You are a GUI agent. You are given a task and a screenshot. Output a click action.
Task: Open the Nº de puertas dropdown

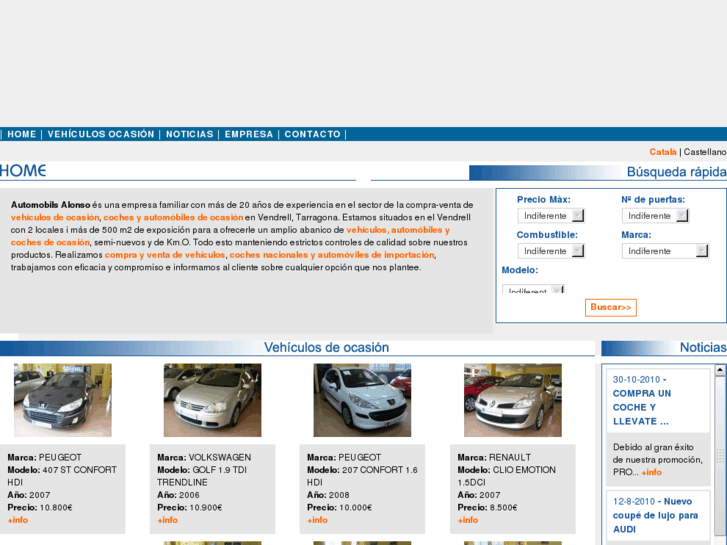[x=655, y=216]
